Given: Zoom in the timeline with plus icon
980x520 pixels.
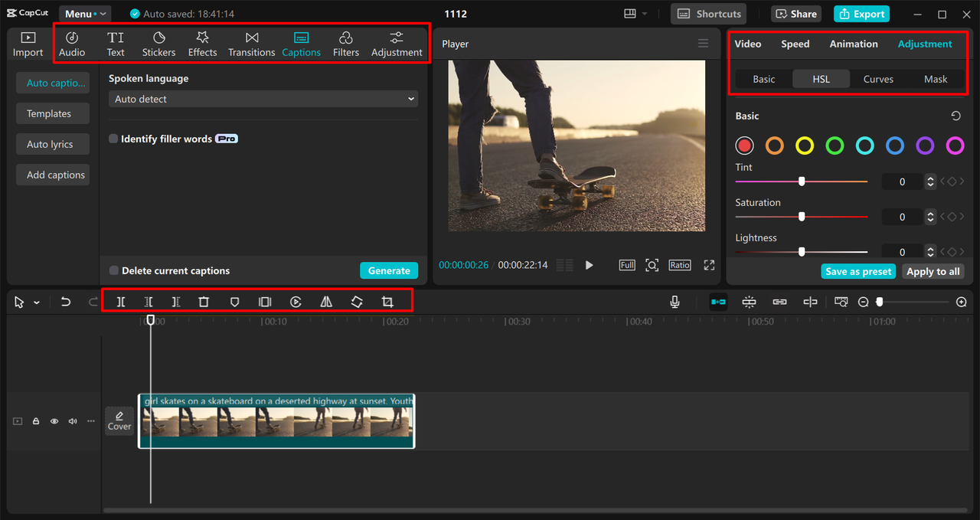Looking at the screenshot, I should pyautogui.click(x=962, y=302).
